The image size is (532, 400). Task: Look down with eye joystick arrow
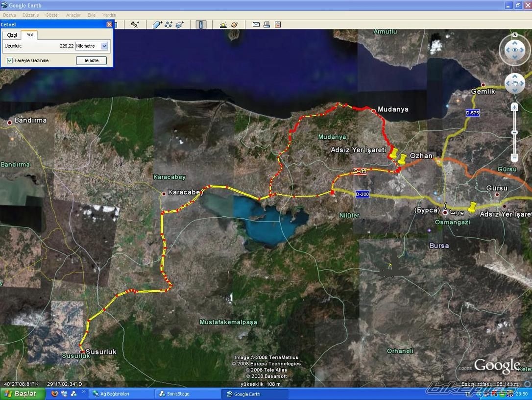coord(515,57)
